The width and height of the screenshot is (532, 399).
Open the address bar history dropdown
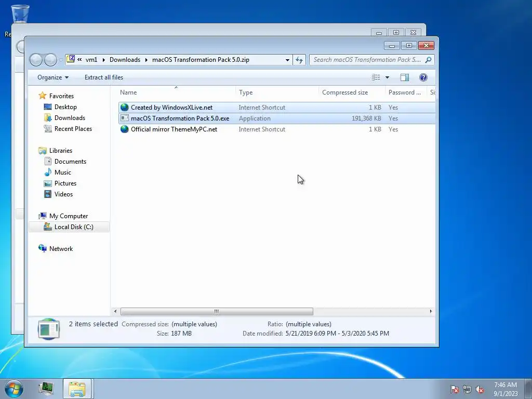[x=287, y=60]
